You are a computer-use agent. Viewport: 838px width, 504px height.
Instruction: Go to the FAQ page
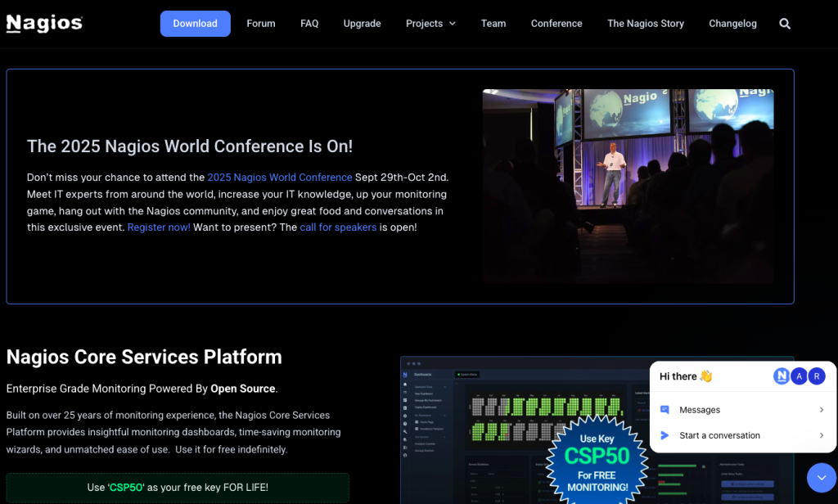[x=309, y=24]
